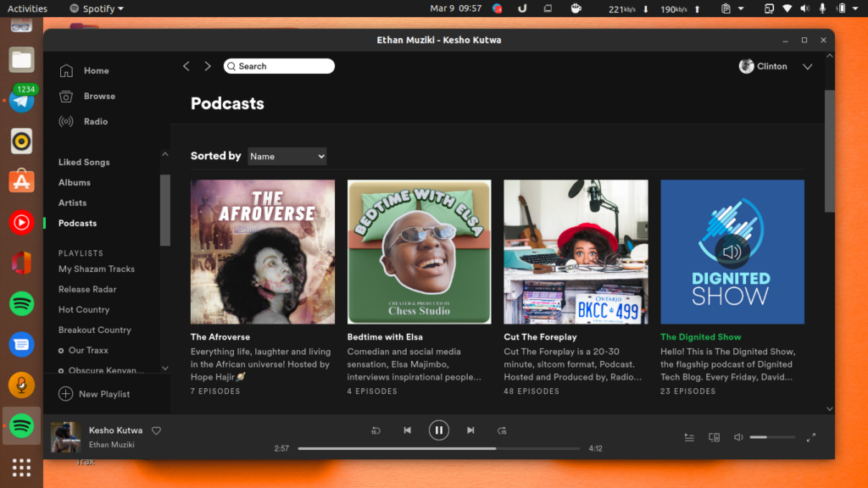
Task: Pause the playing track
Action: click(x=439, y=430)
